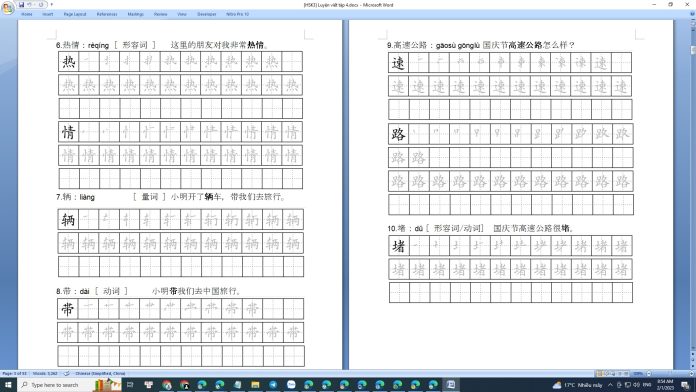696x392 pixels.
Task: Open the Mailings tab
Action: click(x=135, y=14)
